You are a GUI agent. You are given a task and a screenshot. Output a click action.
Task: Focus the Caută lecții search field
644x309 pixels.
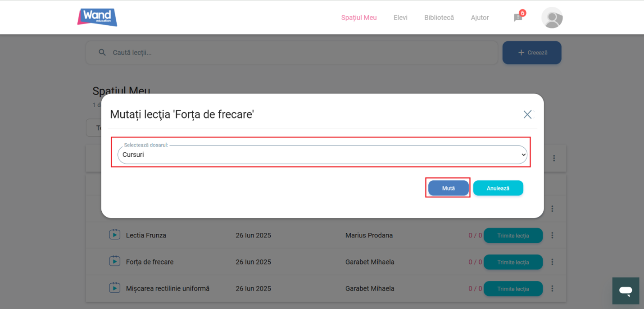point(297,53)
